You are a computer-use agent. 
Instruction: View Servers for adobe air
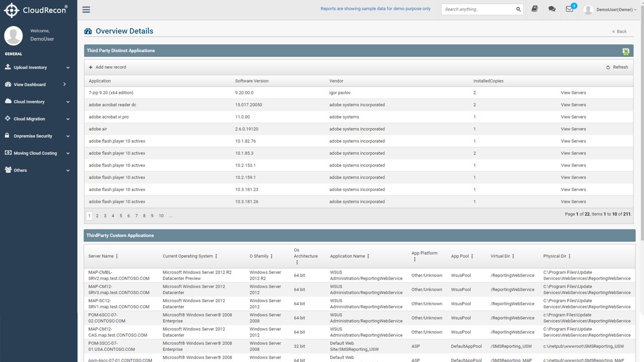(x=574, y=129)
